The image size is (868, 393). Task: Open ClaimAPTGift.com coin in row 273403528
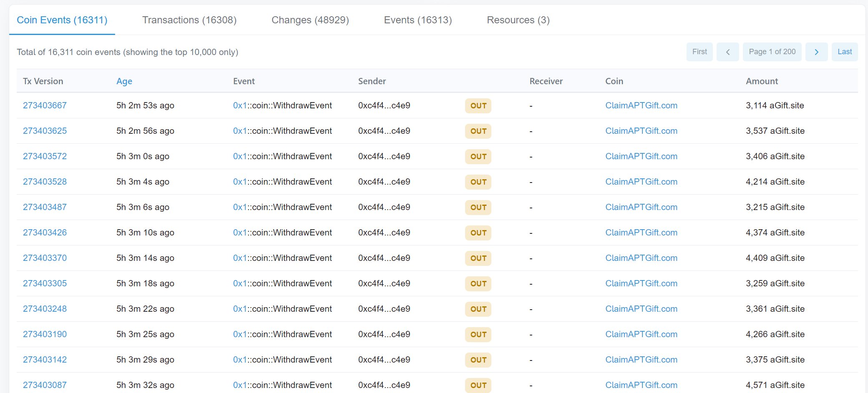641,182
